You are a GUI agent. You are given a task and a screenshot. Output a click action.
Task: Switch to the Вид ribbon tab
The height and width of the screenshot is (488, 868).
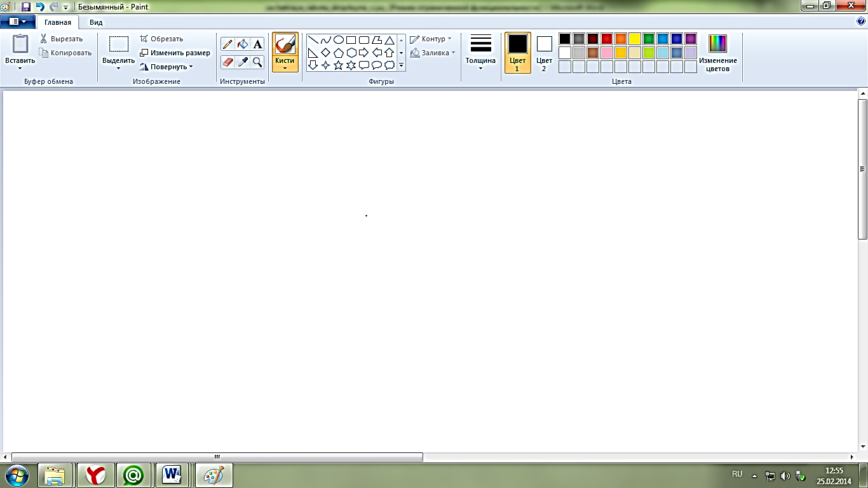click(96, 22)
